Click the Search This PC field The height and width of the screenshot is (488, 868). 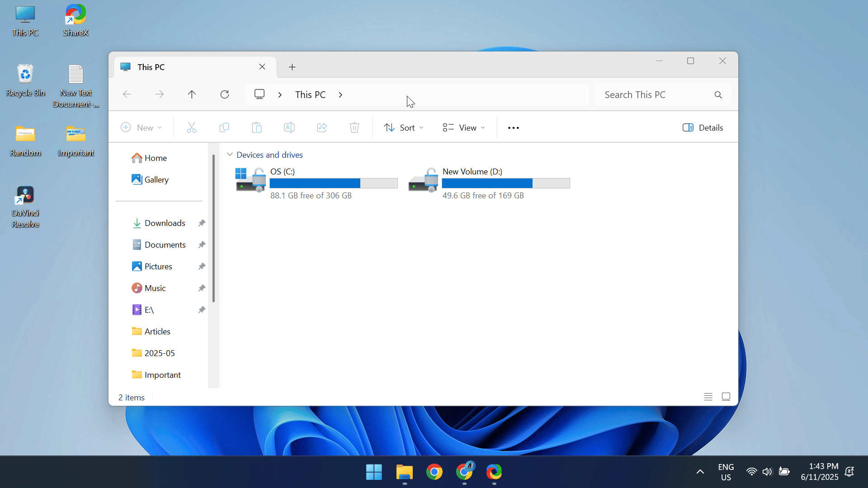point(662,95)
